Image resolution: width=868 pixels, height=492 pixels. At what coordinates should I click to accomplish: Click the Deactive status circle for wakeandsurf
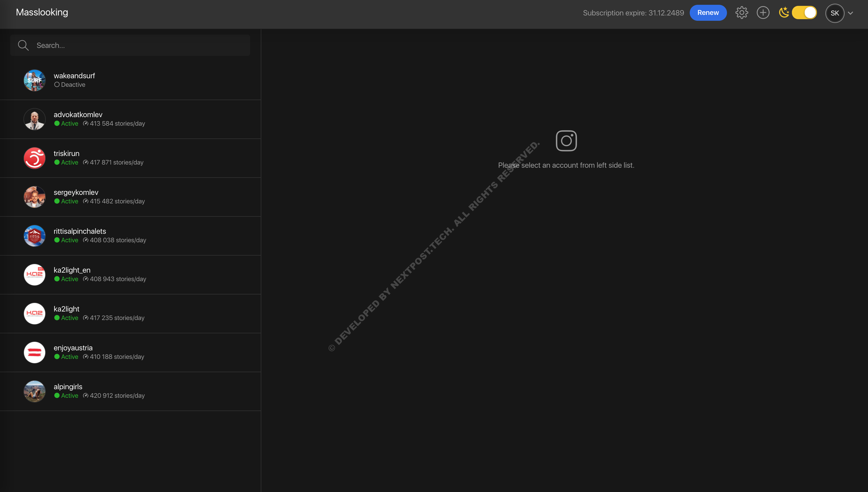pos(57,85)
